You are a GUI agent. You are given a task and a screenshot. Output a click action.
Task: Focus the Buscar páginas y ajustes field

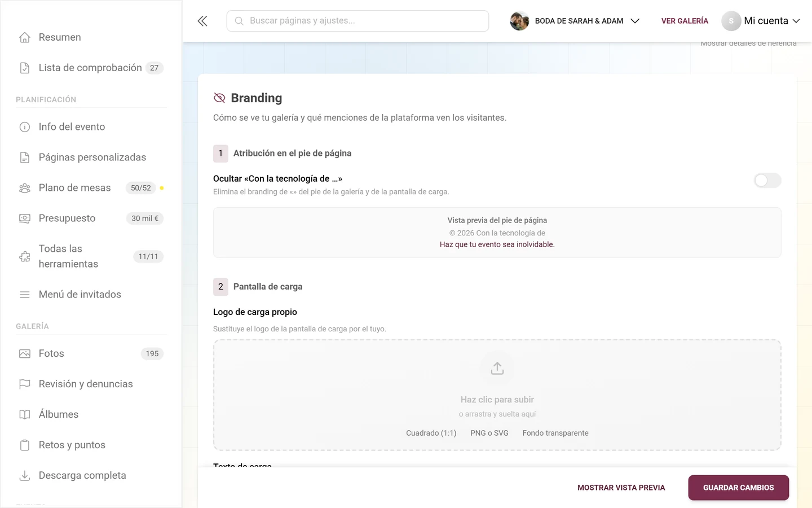click(x=358, y=21)
